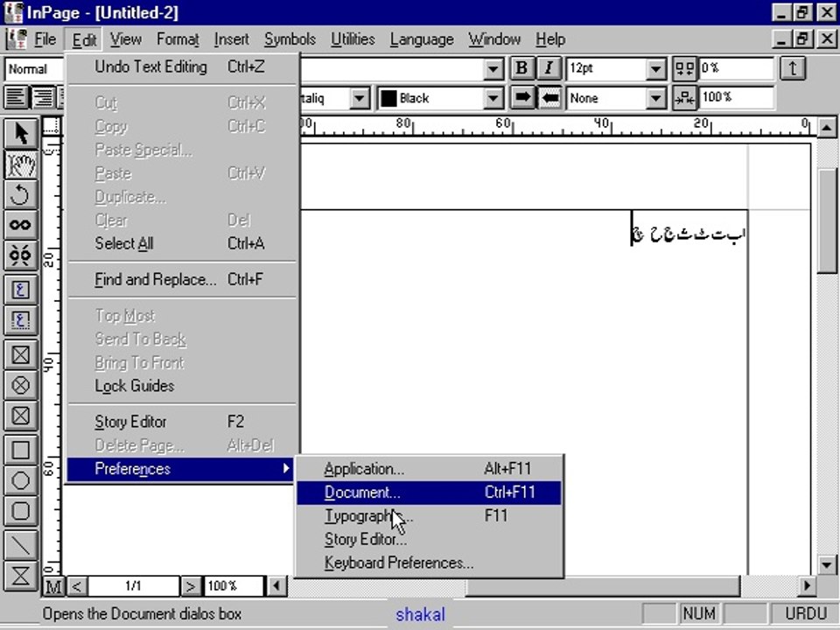The image size is (840, 630).
Task: Select the arrow pointer tool
Action: point(21,133)
